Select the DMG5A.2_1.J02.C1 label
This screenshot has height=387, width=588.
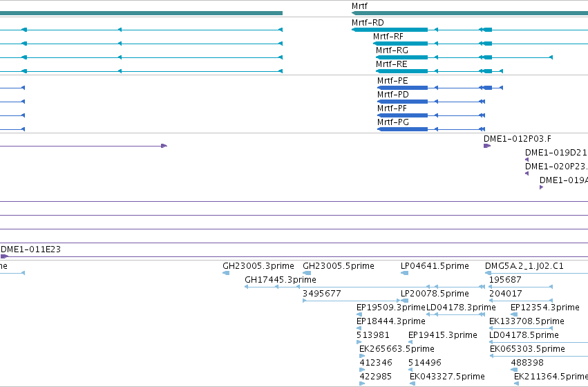(x=524, y=266)
